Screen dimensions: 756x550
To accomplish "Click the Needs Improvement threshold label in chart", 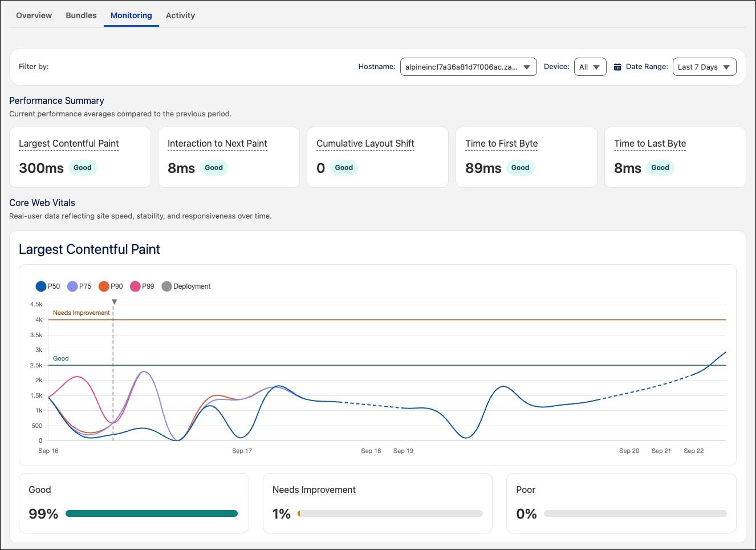I will tap(82, 313).
